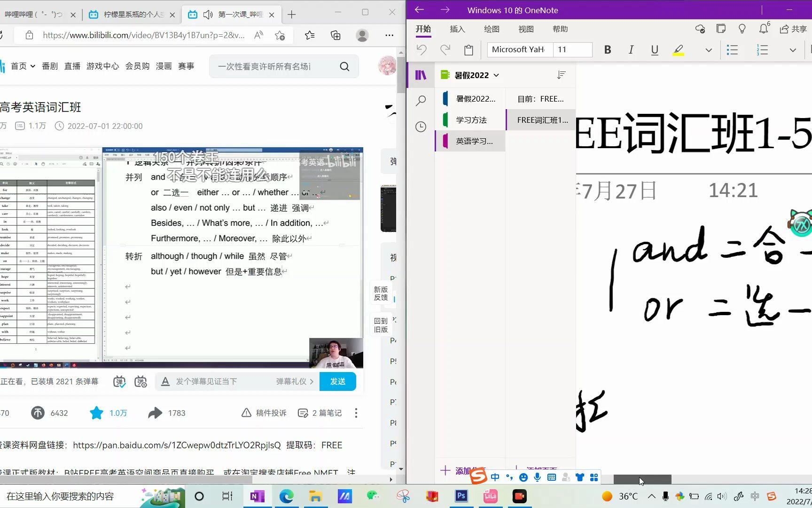
Task: Switch to the 插入 ribbon tab
Action: [x=457, y=29]
